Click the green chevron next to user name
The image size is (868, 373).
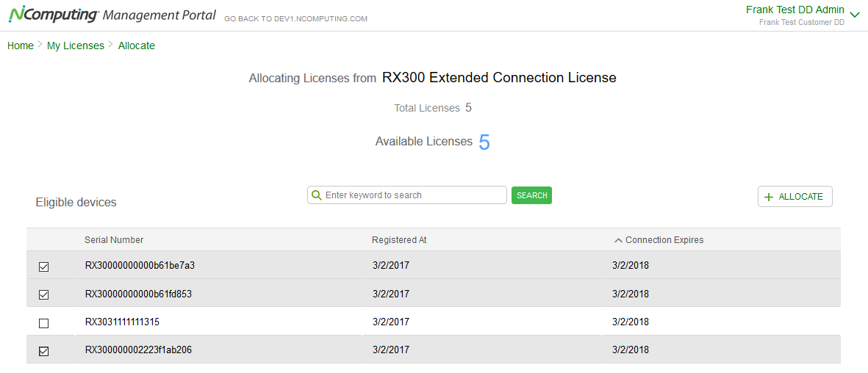[854, 14]
